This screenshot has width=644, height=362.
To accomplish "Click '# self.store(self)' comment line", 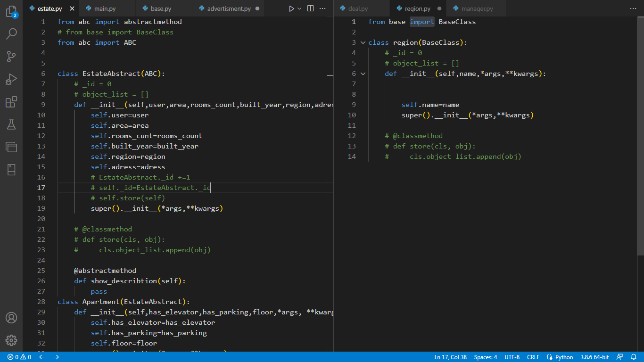I will (x=128, y=198).
